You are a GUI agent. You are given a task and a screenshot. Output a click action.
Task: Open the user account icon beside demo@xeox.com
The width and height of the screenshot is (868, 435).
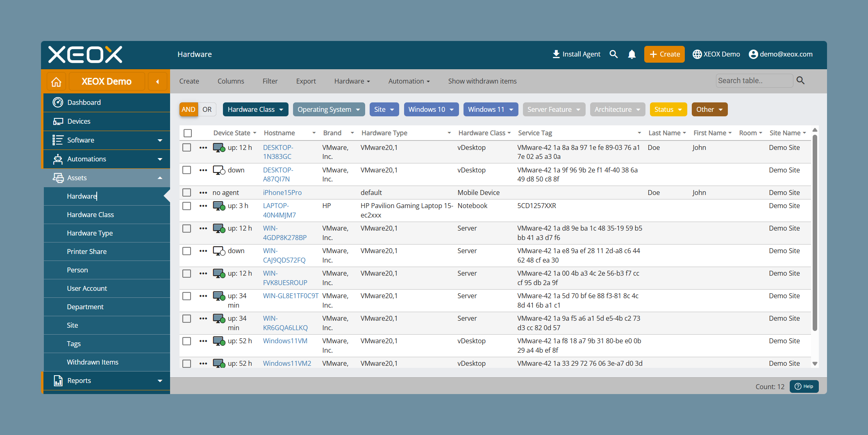753,54
